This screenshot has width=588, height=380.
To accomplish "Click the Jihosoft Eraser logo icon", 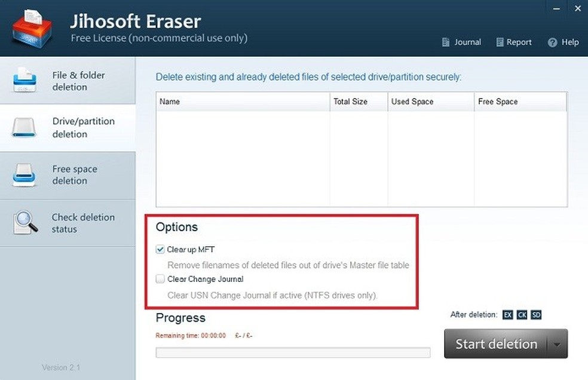I will click(x=32, y=29).
